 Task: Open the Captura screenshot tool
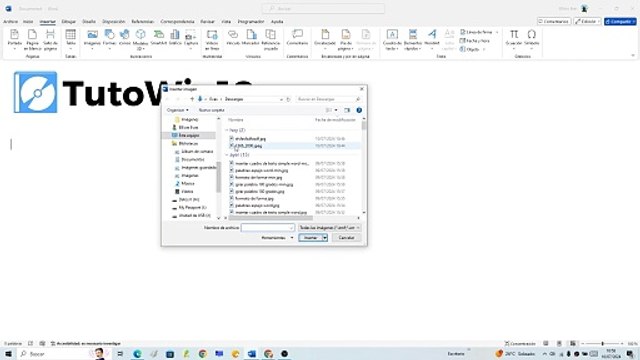coord(191,35)
